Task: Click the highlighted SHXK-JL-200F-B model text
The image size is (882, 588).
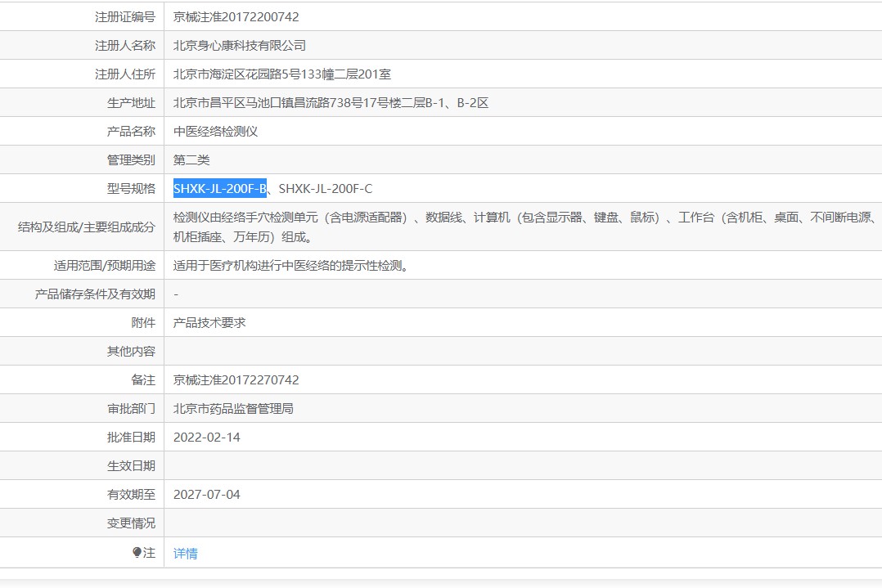Action: [x=219, y=189]
